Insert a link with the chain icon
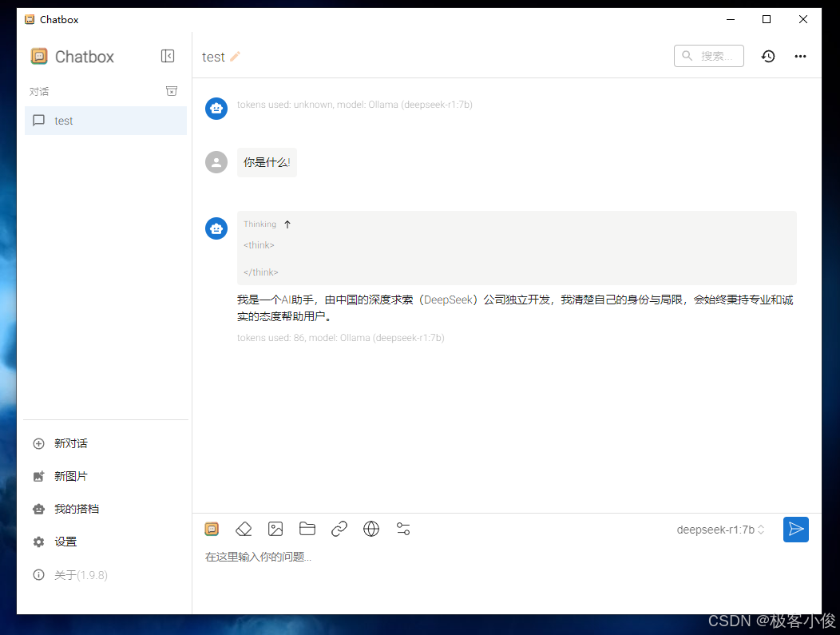The width and height of the screenshot is (840, 635). [339, 530]
